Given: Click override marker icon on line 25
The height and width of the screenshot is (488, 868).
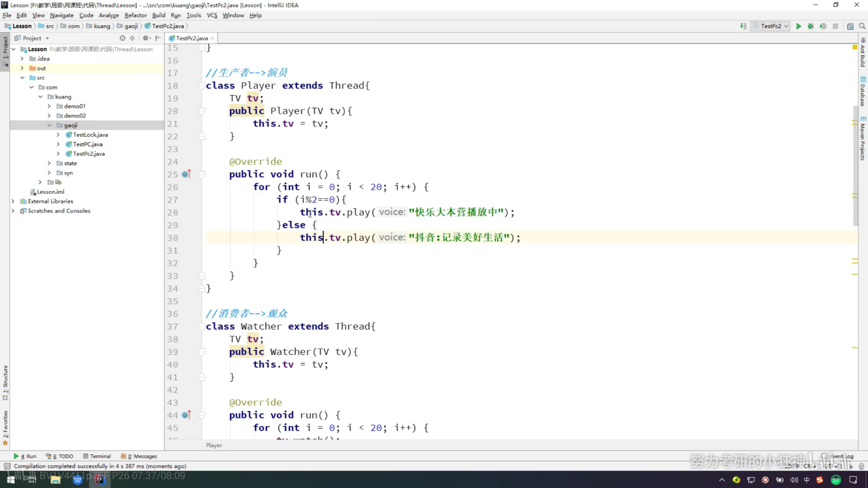Looking at the screenshot, I should pyautogui.click(x=186, y=174).
